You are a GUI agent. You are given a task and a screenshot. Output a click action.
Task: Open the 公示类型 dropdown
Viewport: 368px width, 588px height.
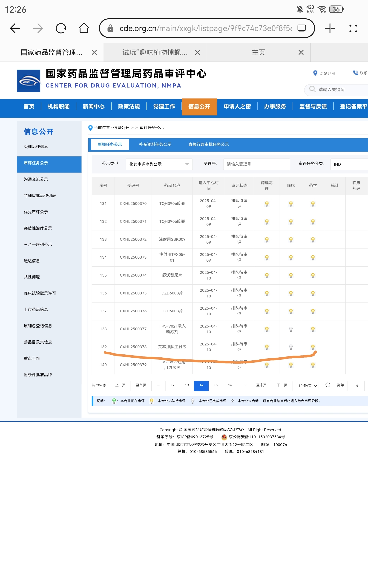pyautogui.click(x=159, y=164)
